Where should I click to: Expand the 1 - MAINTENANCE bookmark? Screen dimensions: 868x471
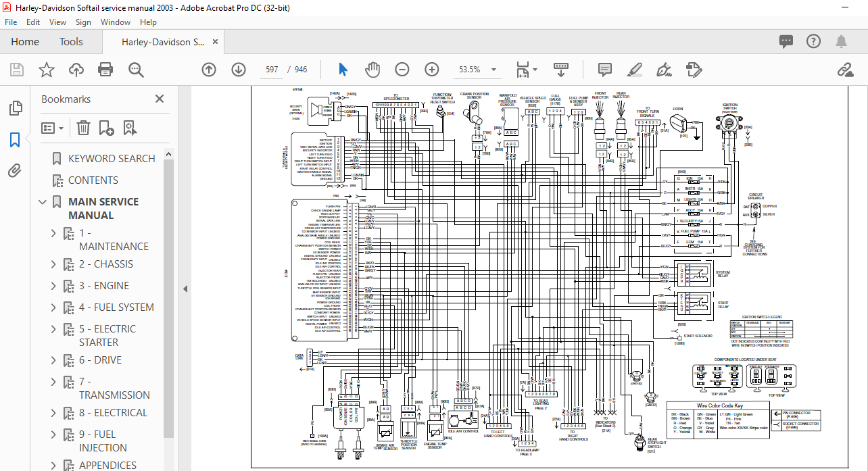[x=54, y=233]
